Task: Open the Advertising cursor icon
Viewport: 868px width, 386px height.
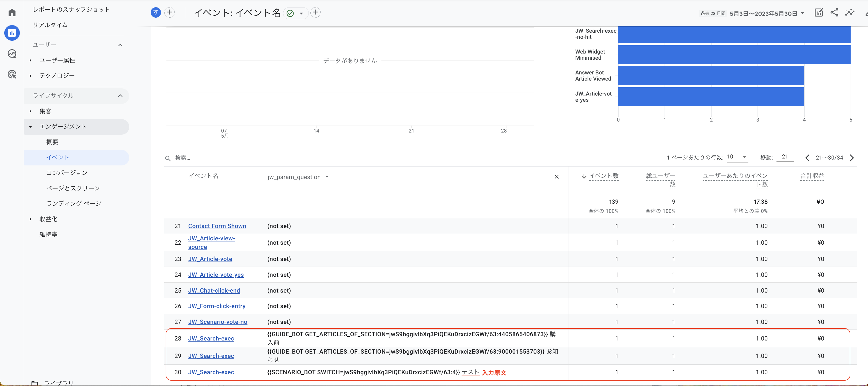Action: click(x=12, y=74)
